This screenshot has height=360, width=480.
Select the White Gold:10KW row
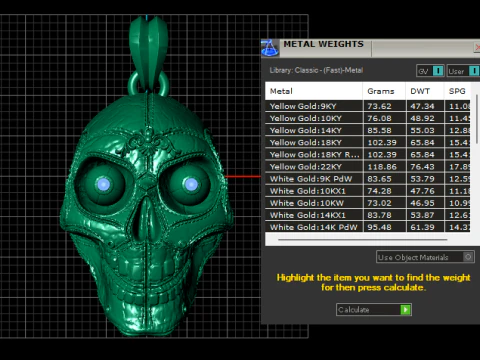click(368, 203)
